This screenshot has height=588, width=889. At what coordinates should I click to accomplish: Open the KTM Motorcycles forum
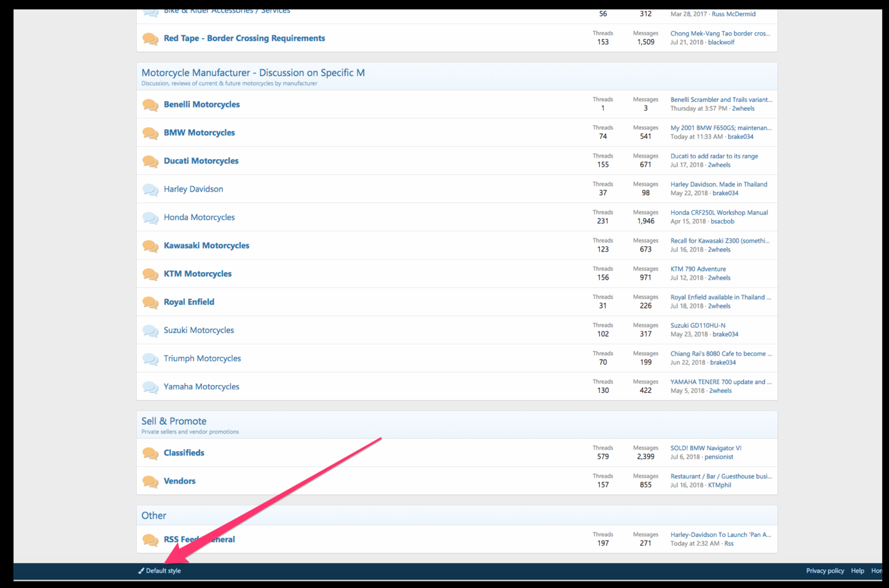[198, 274]
